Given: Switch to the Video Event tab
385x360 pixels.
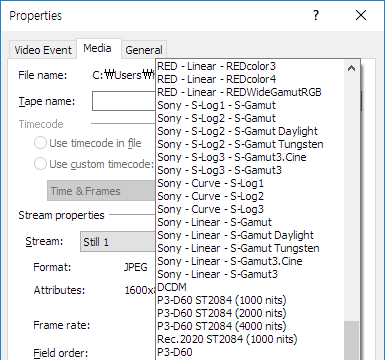Looking at the screenshot, I should pyautogui.click(x=43, y=50).
